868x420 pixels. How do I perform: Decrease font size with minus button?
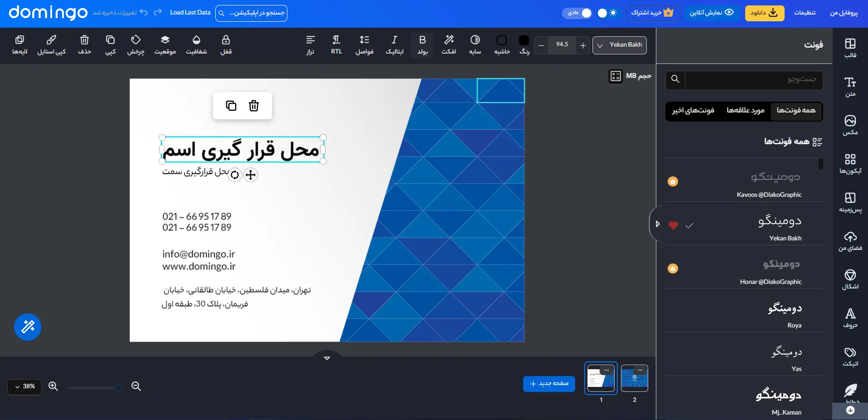[x=541, y=45]
